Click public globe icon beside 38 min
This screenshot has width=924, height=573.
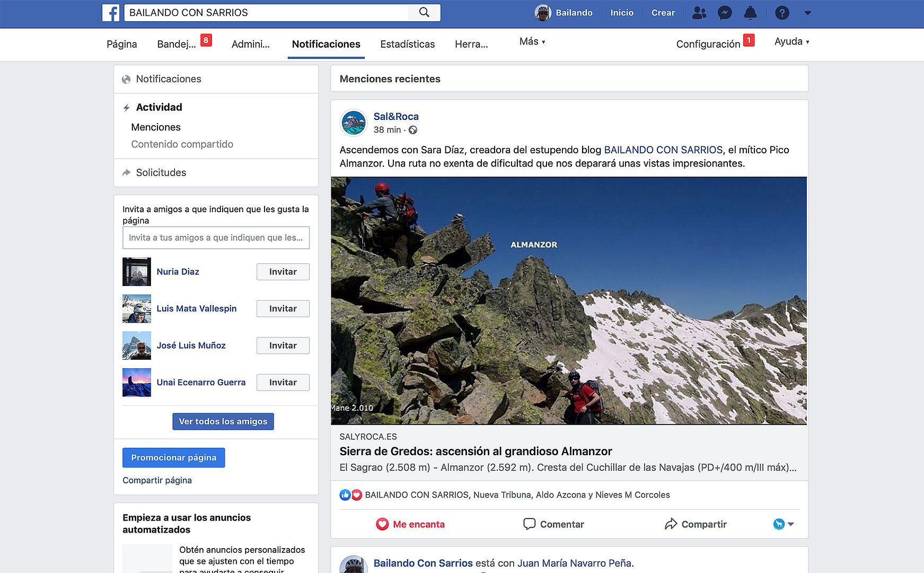(x=413, y=130)
